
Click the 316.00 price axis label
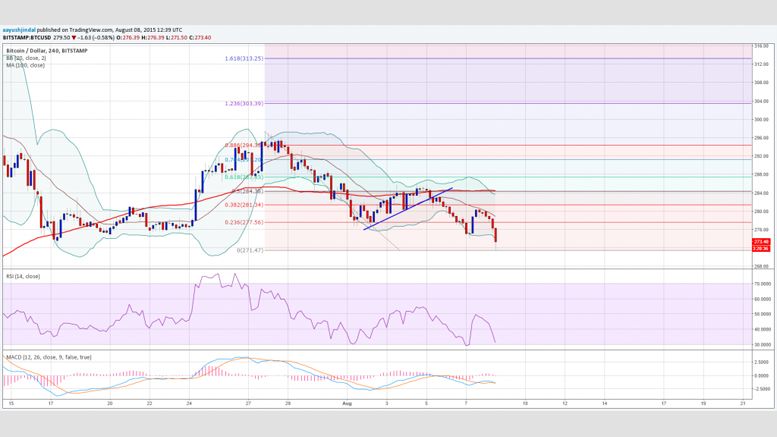point(761,46)
